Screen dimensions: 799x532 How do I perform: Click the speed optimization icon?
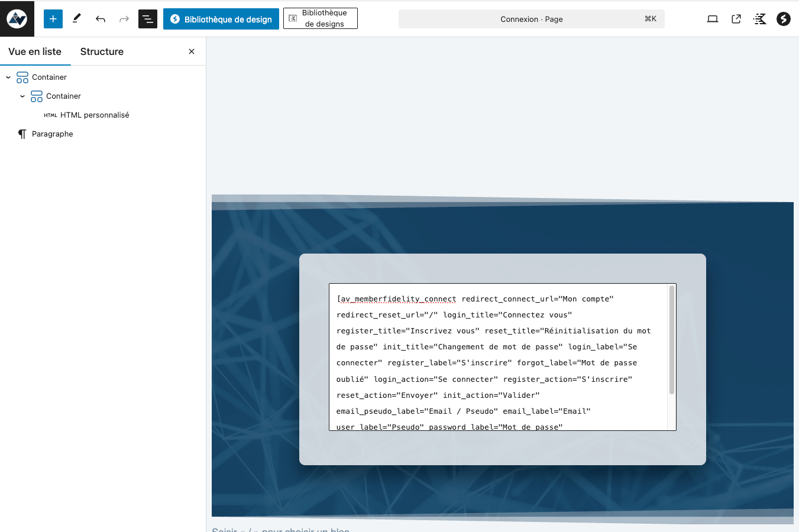pyautogui.click(x=759, y=18)
